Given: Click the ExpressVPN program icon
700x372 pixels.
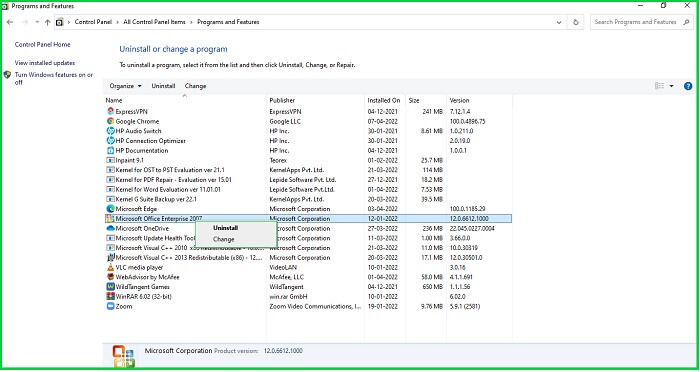Looking at the screenshot, I should coord(110,111).
